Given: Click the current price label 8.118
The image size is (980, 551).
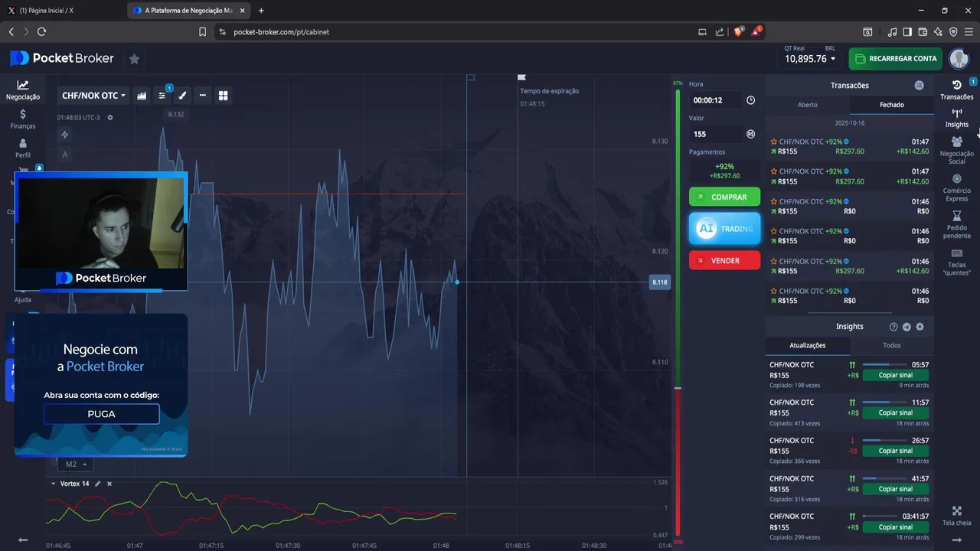Looking at the screenshot, I should click(x=659, y=282).
